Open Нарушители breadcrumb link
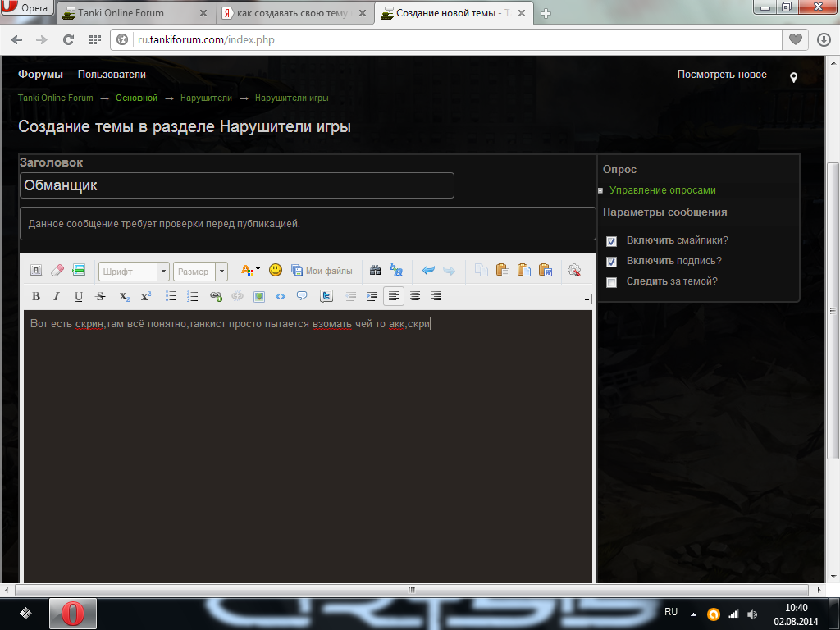 coord(206,98)
